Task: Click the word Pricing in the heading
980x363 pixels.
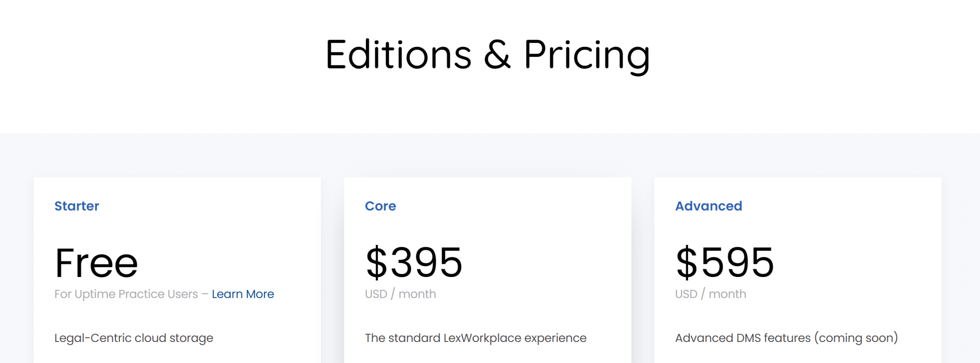Action: point(586,56)
